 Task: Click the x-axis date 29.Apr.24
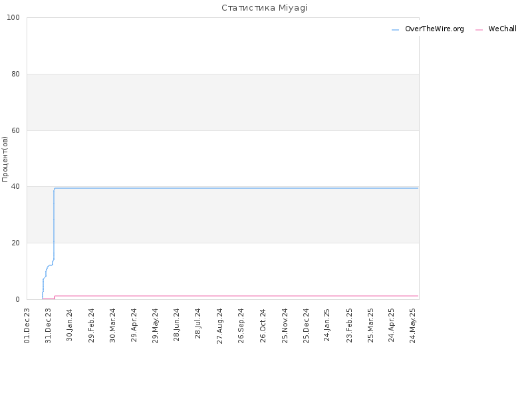pos(134,325)
